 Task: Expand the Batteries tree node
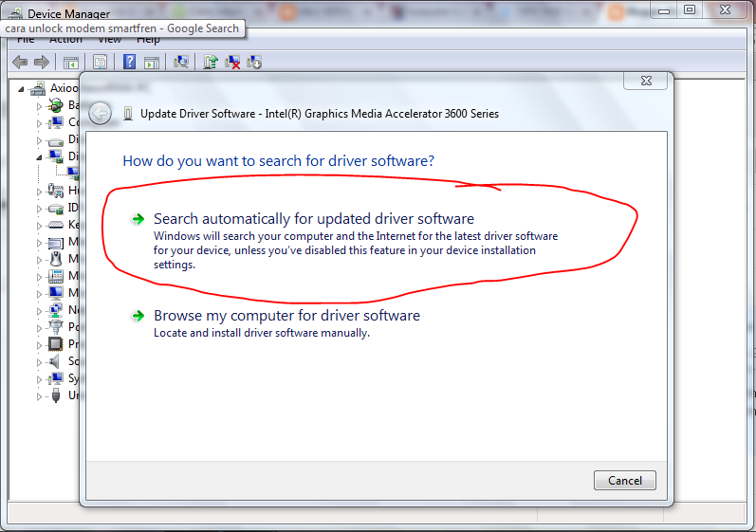(x=39, y=106)
